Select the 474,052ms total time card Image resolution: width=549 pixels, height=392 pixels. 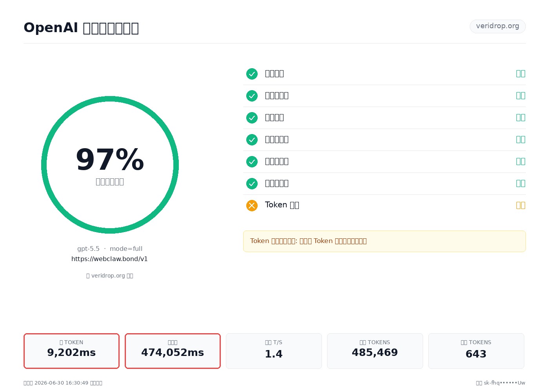coord(173,351)
